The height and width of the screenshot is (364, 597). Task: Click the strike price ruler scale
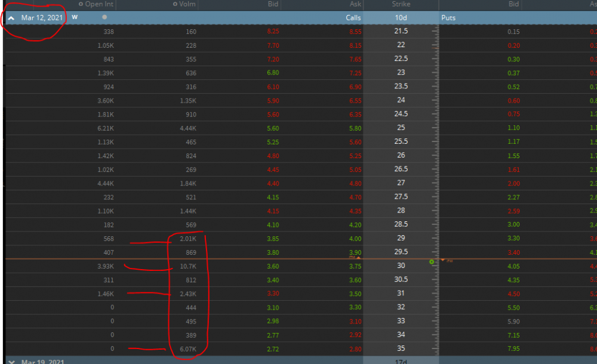click(435, 179)
